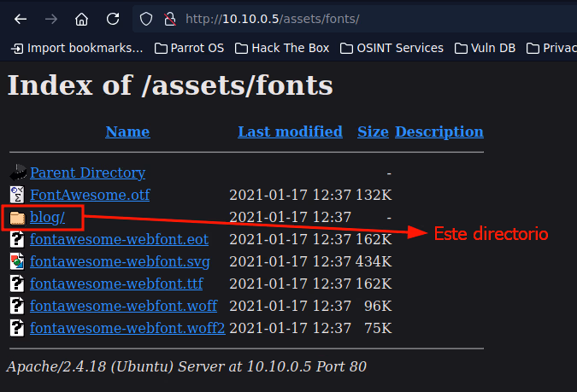
Task: Click the fontawesome-webfont.woff unknown file icon
Action: point(17,306)
